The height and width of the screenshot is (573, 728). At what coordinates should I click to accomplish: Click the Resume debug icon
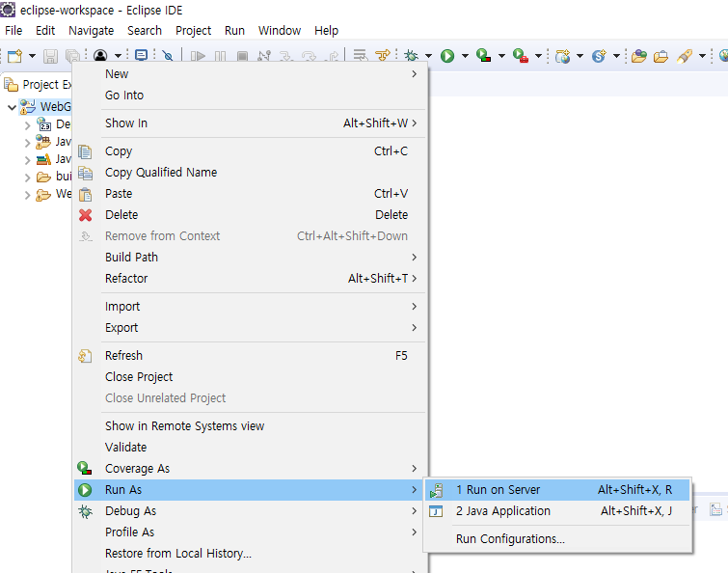pos(198,56)
